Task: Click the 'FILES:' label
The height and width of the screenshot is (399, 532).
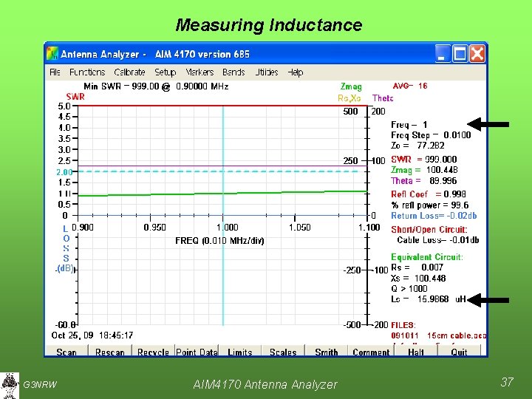Action: tap(403, 325)
